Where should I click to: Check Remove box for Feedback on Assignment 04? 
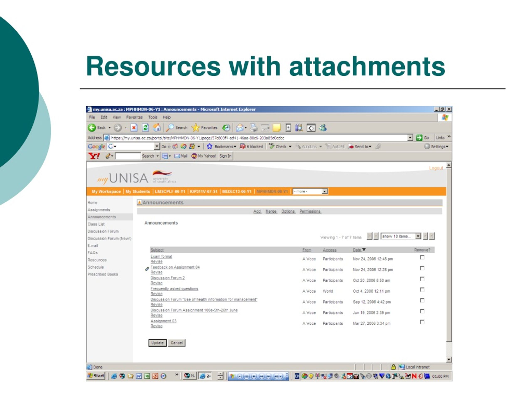[x=422, y=268]
